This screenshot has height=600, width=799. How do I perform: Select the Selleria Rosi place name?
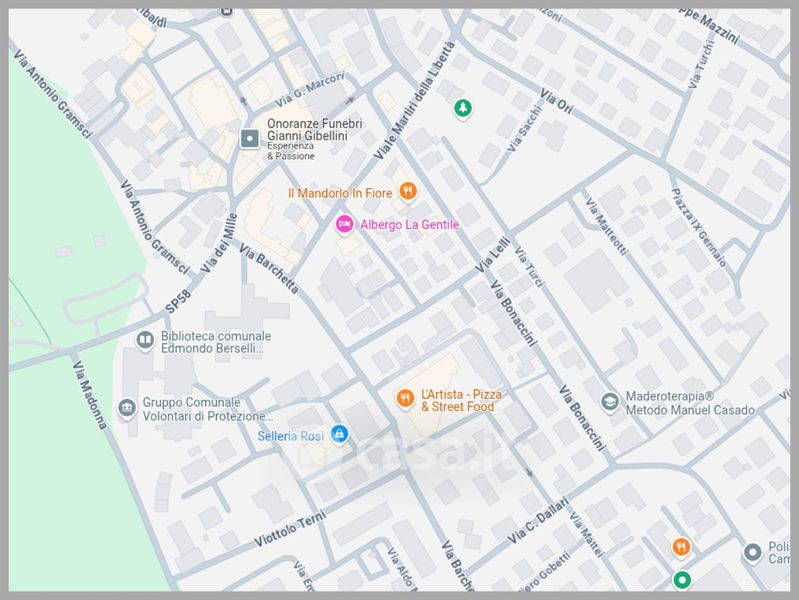coord(290,434)
